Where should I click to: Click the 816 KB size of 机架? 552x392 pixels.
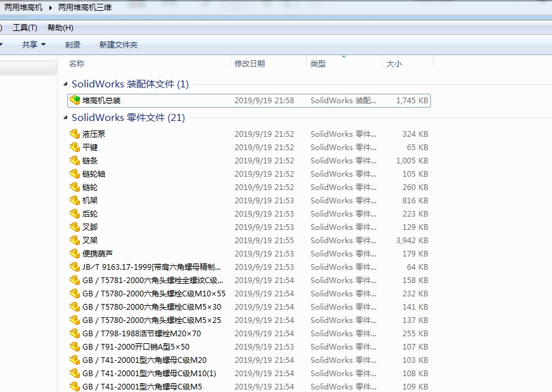[415, 201]
